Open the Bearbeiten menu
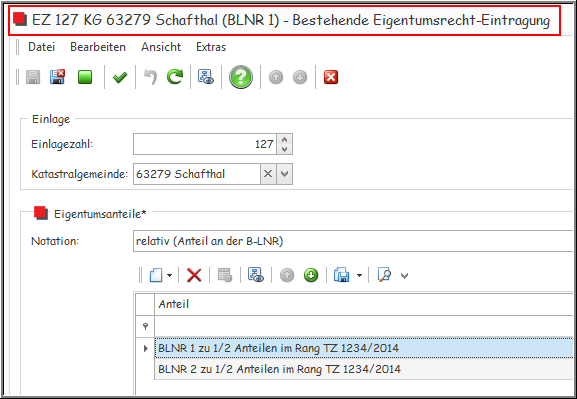Viewport: 577px width, 399px height. click(x=98, y=47)
